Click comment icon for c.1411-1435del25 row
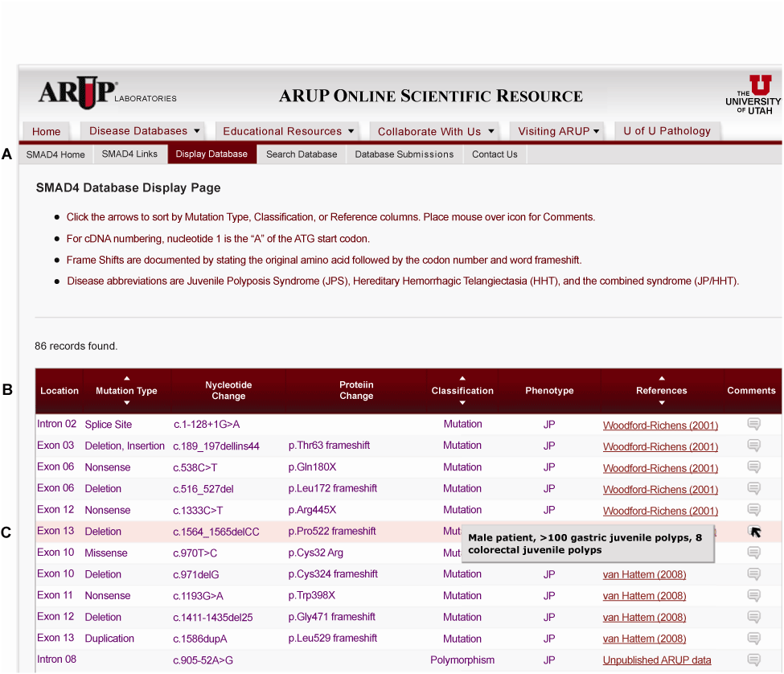This screenshot has width=784, height=674. (x=754, y=617)
